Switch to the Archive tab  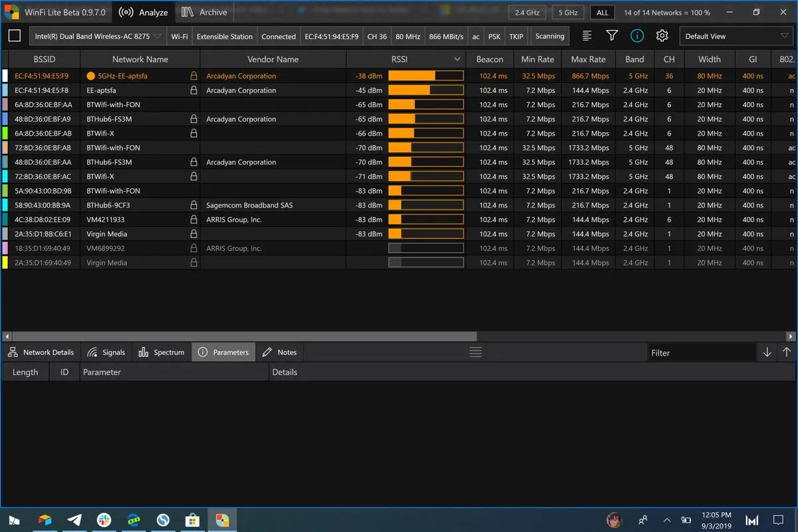click(205, 12)
